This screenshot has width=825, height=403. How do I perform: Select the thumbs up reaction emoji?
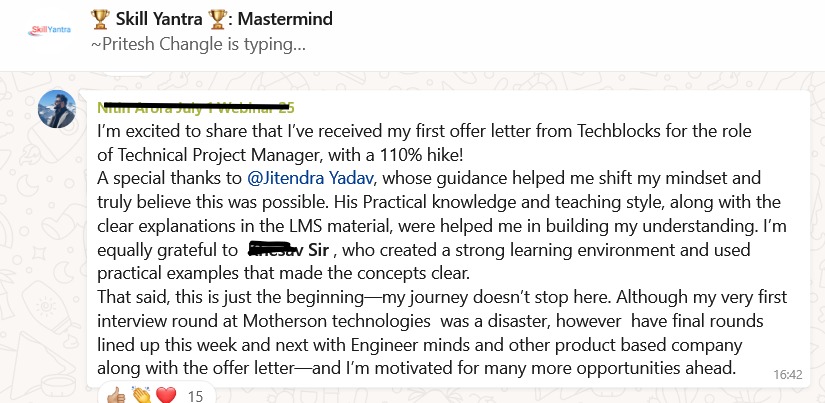[x=115, y=395]
